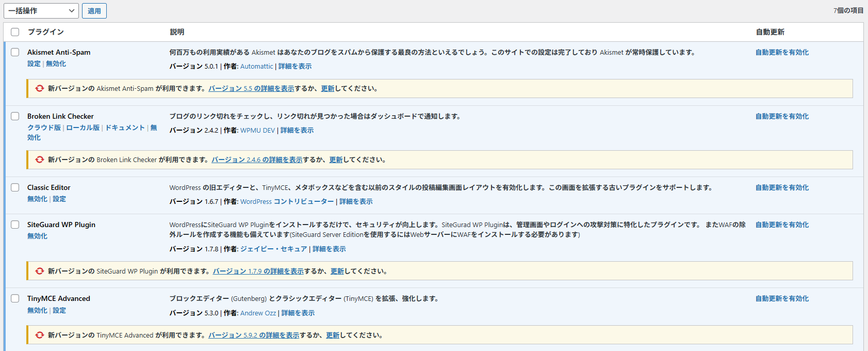The height and width of the screenshot is (351, 868).
Task: Check the Akismet Anti-Spam checkbox
Action: pos(15,52)
